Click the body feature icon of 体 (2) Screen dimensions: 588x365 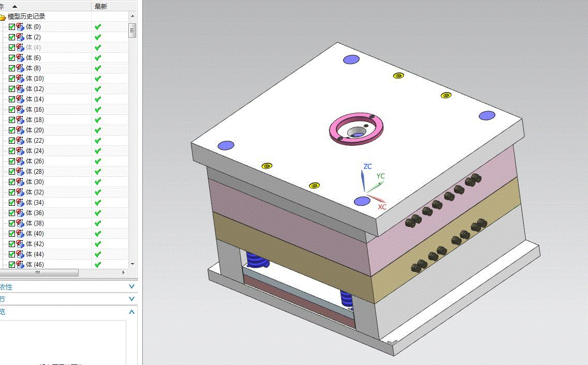coord(20,37)
